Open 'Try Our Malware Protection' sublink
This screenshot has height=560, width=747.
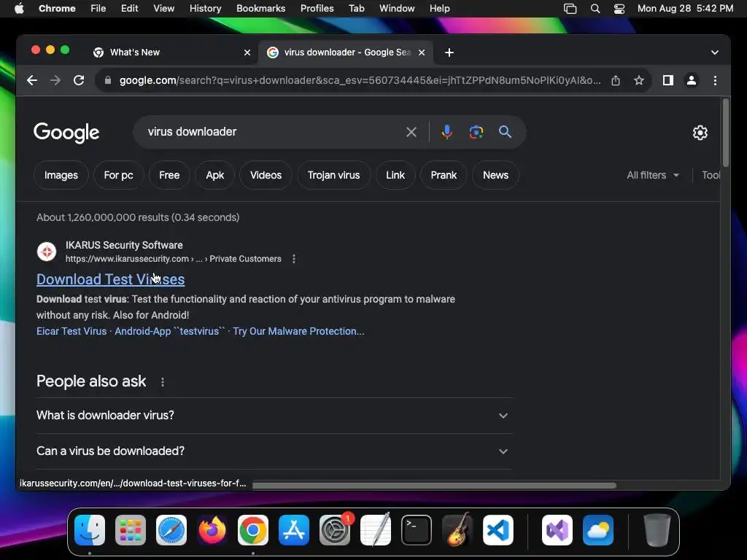point(298,332)
